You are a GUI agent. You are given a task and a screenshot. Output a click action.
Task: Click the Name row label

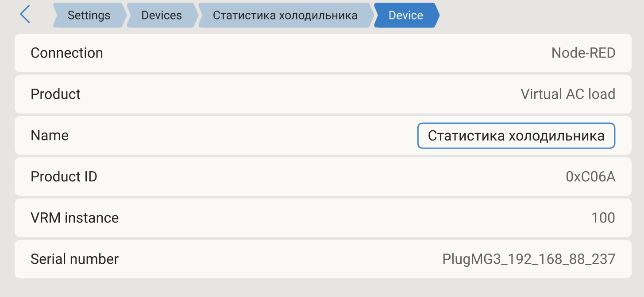(x=50, y=136)
